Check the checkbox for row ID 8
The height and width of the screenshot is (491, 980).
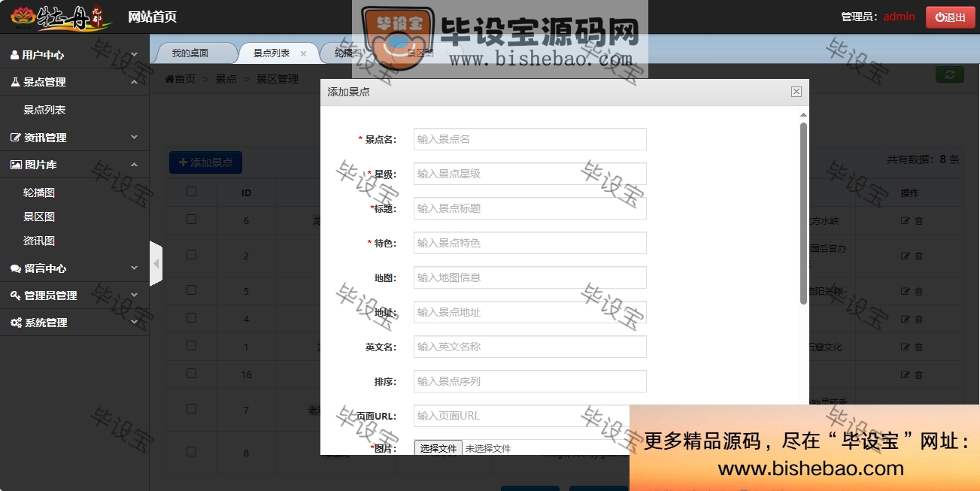pyautogui.click(x=191, y=452)
